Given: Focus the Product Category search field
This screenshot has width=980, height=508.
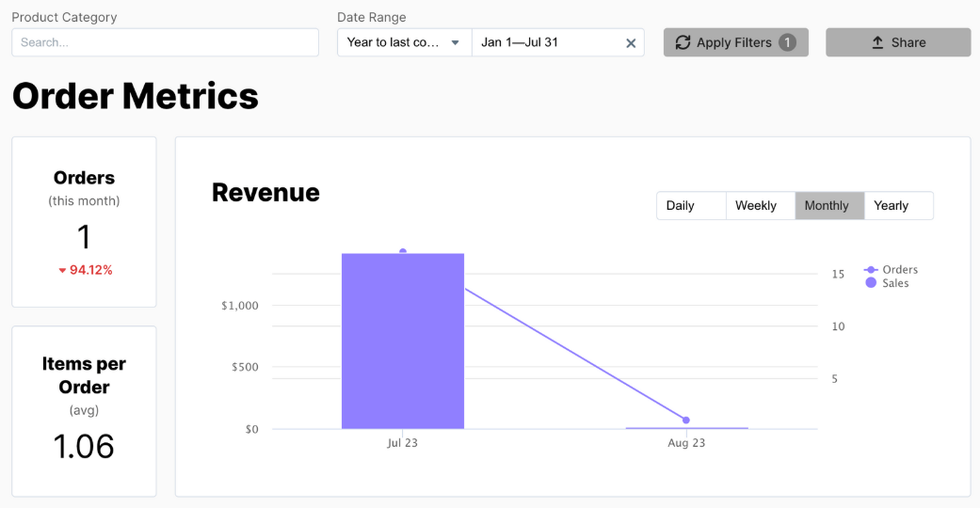Looking at the screenshot, I should click(165, 42).
